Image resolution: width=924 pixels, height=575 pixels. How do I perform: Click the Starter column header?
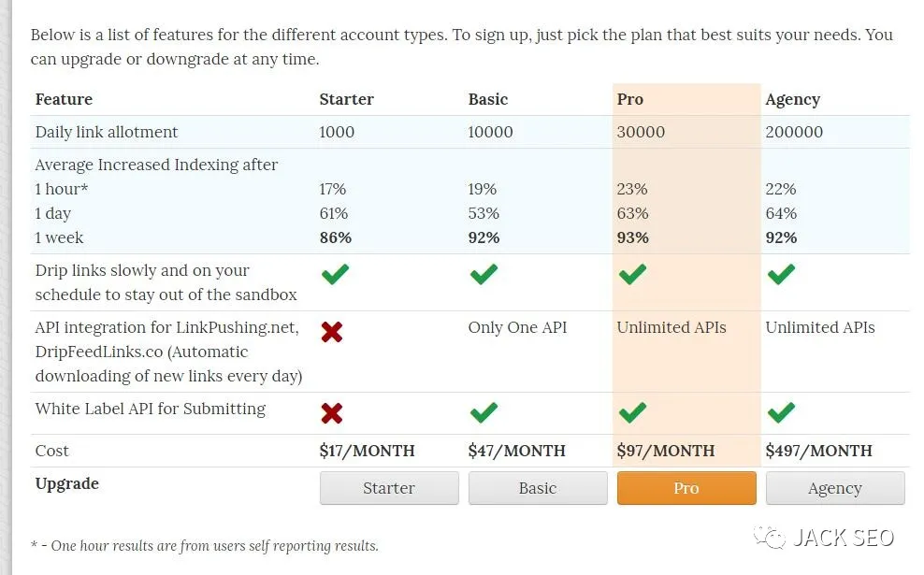tap(346, 99)
